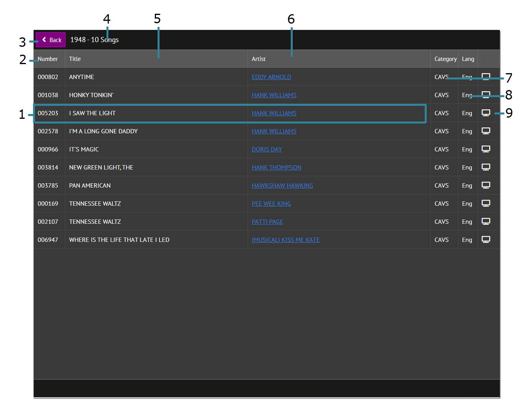Open the EDDY ARNOLD artist link

[x=271, y=77]
